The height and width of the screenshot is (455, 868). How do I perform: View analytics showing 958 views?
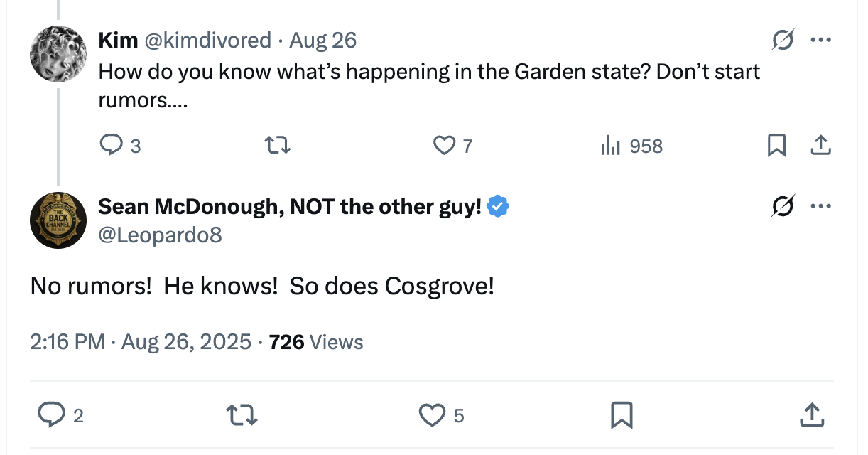pyautogui.click(x=611, y=146)
